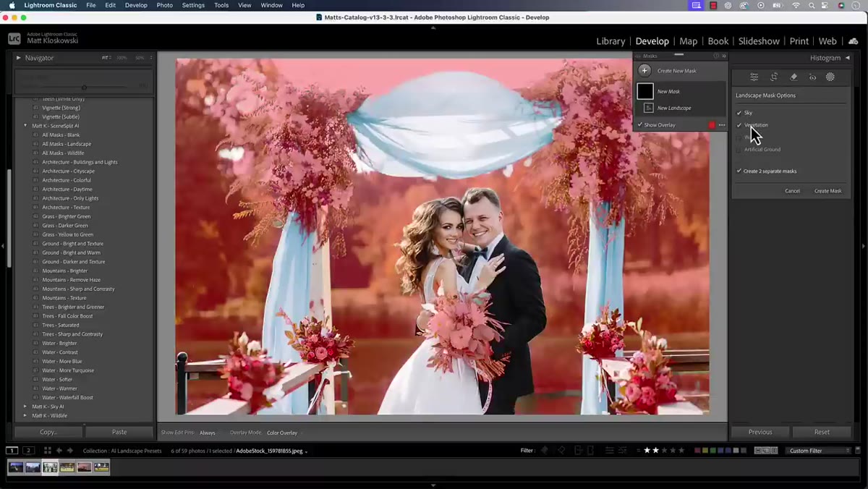Filter by two-star rating
Viewport: 868px width, 489px height.
(656, 451)
